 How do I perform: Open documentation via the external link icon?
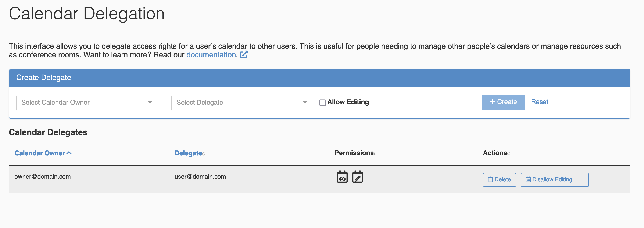(244, 54)
